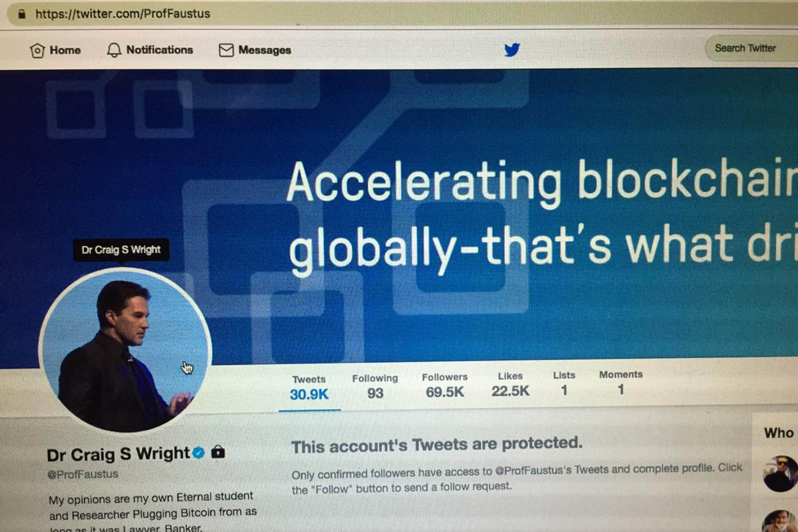Open the first suggested-user avatar
The image size is (798, 532).
click(x=780, y=473)
